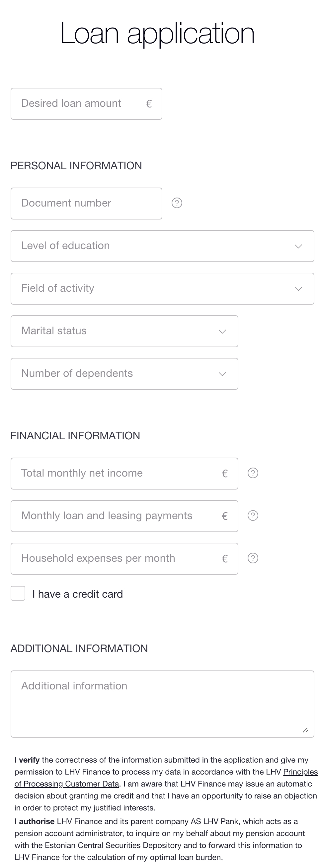Click the chevron arrow in Level of education
Image resolution: width=320 pixels, height=868 pixels.
[298, 246]
